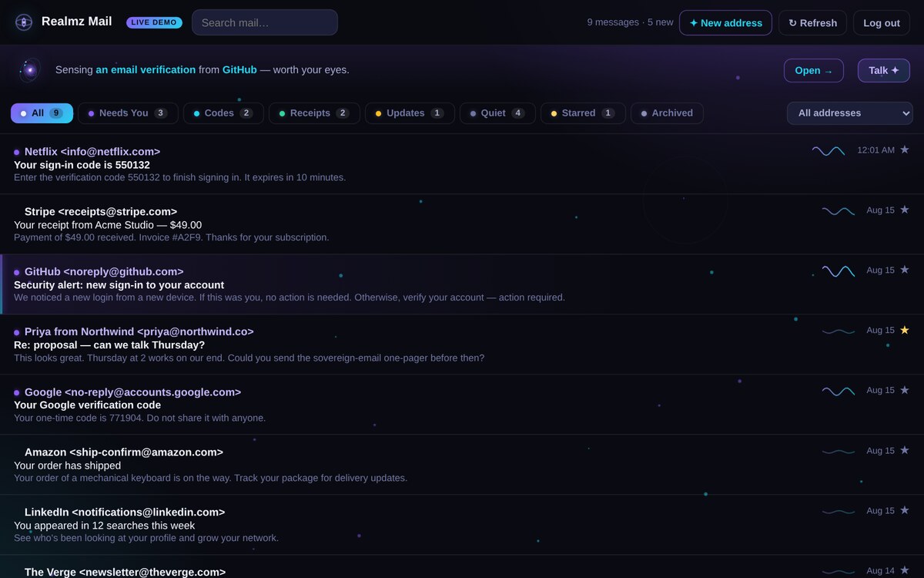Viewport: 924px width, 578px height.
Task: Star the GitHub security alert email
Action: (x=905, y=270)
